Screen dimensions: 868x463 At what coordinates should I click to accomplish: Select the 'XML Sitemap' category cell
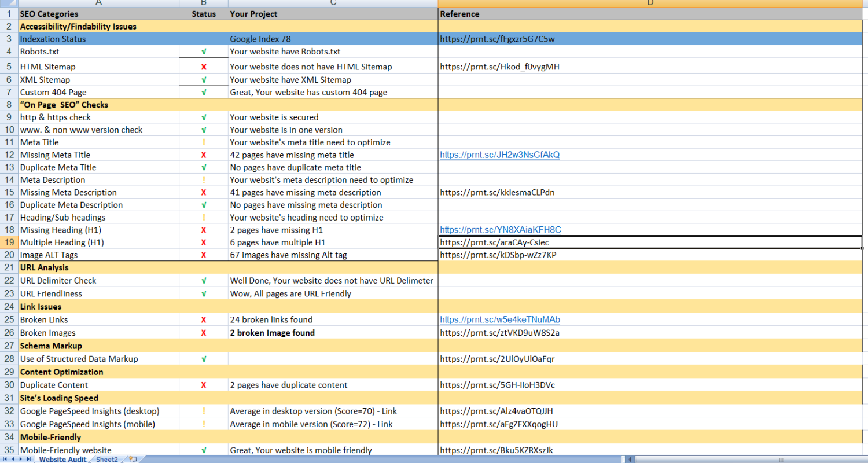98,80
